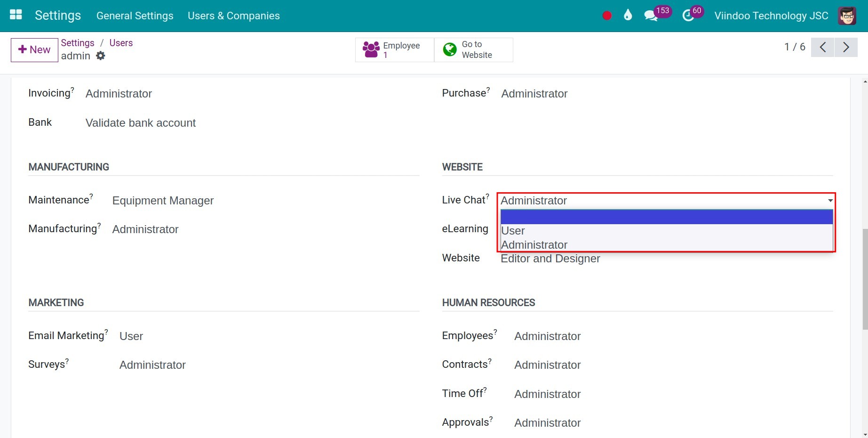
Task: Open Website Editor and Designer dropdown
Action: 667,259
